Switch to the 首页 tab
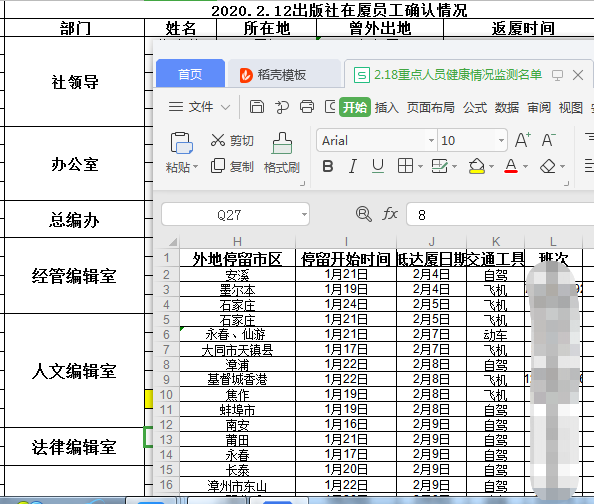Screen dimensions: 594x504 [190, 74]
